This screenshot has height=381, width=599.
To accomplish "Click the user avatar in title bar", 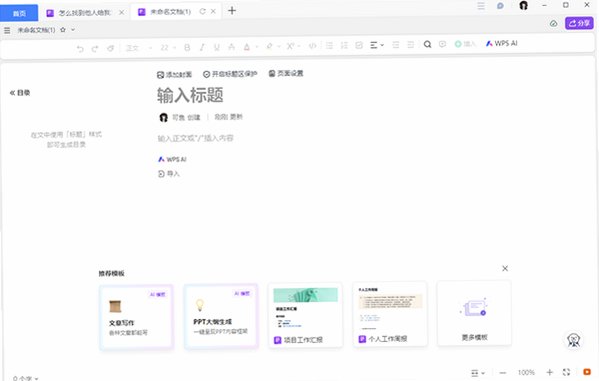I will pyautogui.click(x=523, y=5).
